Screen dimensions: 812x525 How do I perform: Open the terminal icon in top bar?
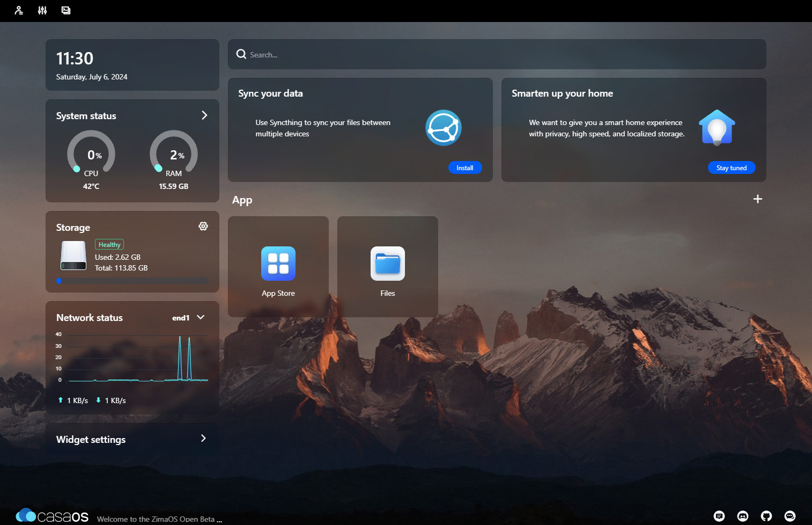click(x=66, y=10)
